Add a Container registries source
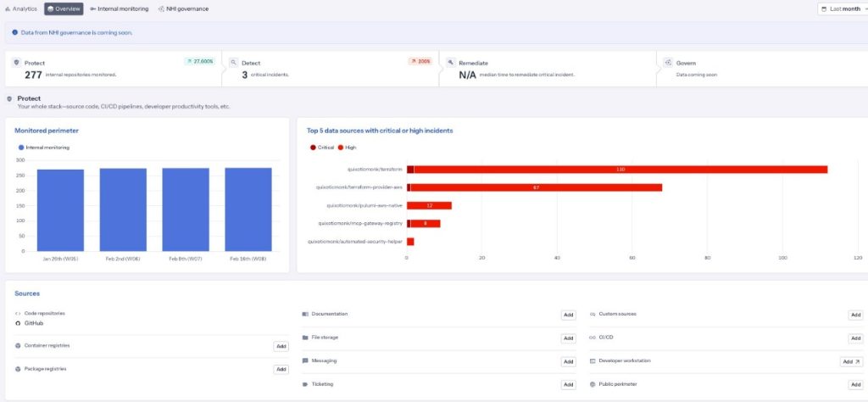Image resolution: width=868 pixels, height=402 pixels. [281, 347]
